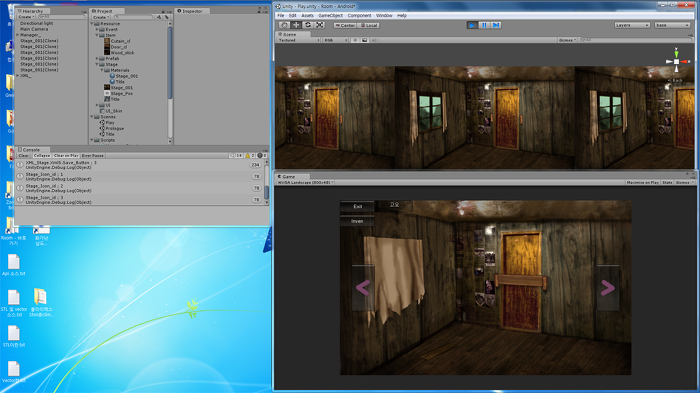This screenshot has width=700, height=393.
Task: Toggle scene audio icon in Scene view
Action: click(x=374, y=40)
